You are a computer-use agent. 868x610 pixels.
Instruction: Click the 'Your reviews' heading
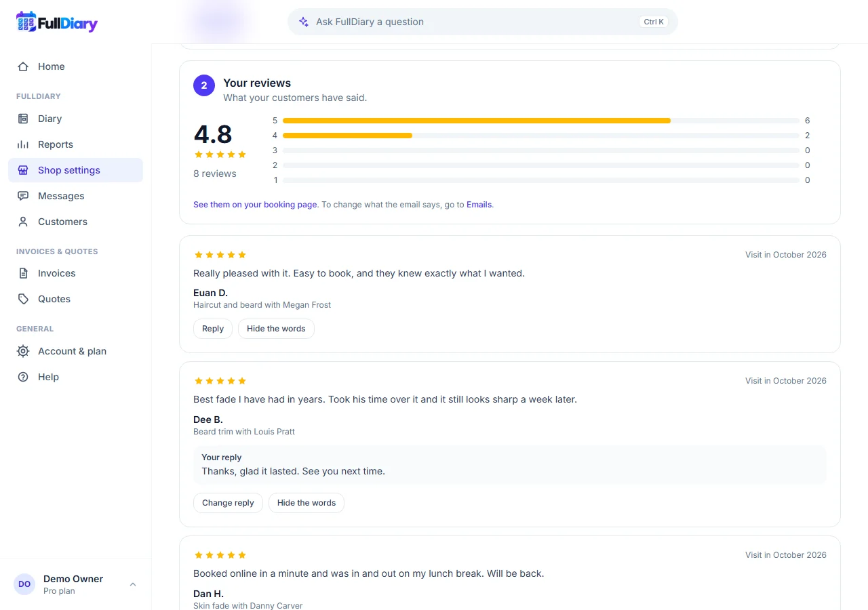(x=257, y=83)
